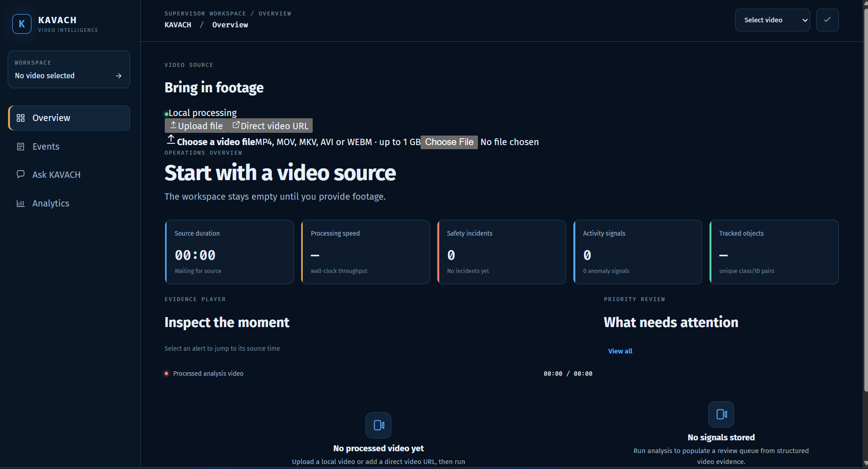
Task: Click the red dot beside Processed analysis video
Action: click(167, 373)
